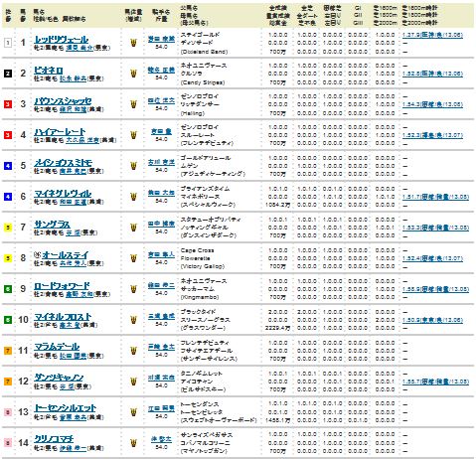Open horse page for レッドリヴェール
476x459 pixels.
point(62,40)
